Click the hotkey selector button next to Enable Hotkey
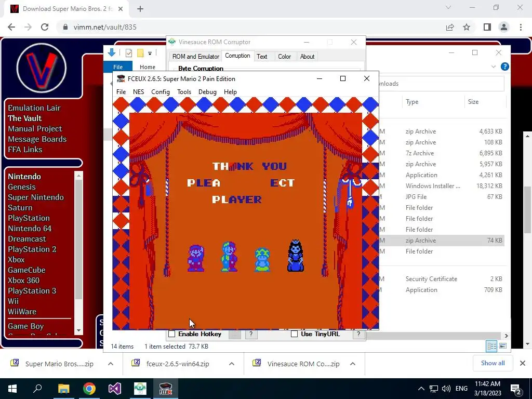532x399 pixels. (x=235, y=334)
